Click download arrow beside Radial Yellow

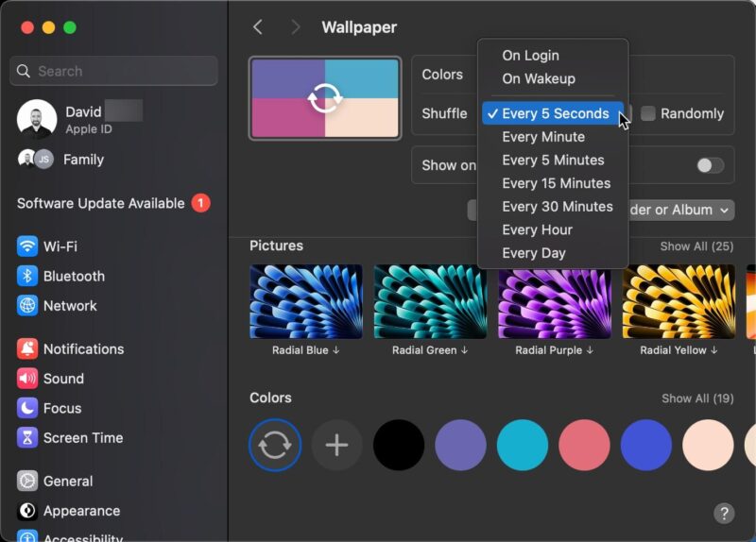(x=714, y=350)
